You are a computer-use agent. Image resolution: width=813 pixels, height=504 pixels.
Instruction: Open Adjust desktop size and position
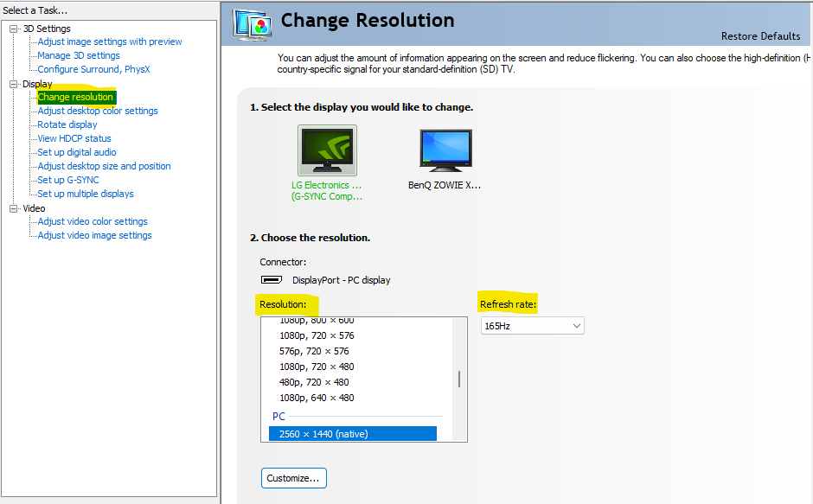tap(104, 166)
